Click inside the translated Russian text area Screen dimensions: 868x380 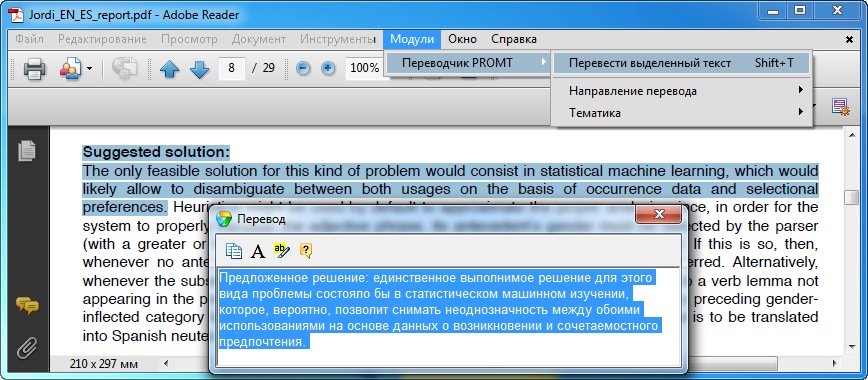pos(448,316)
